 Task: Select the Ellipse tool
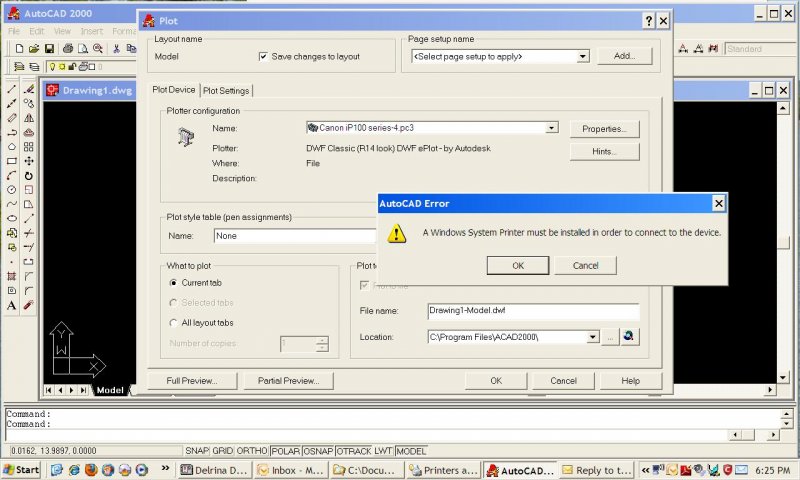pos(12,218)
